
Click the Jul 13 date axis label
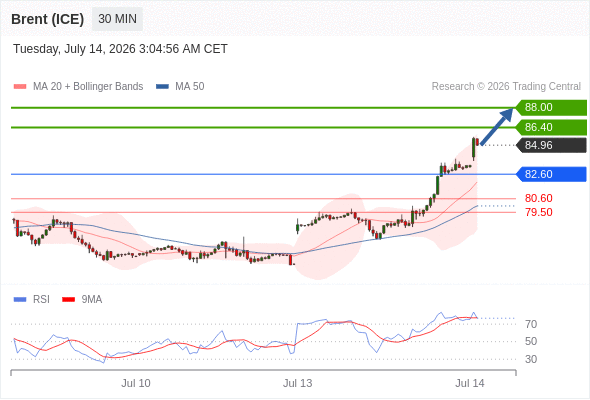coord(298,383)
